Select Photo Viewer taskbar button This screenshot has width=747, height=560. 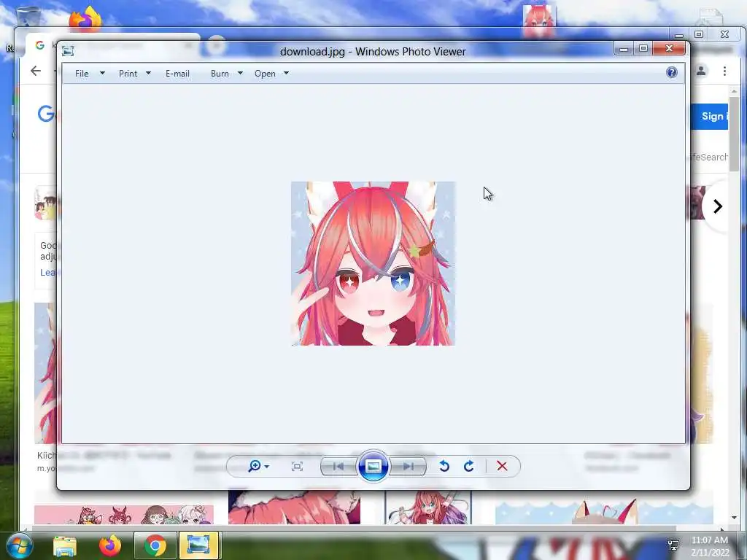click(198, 545)
